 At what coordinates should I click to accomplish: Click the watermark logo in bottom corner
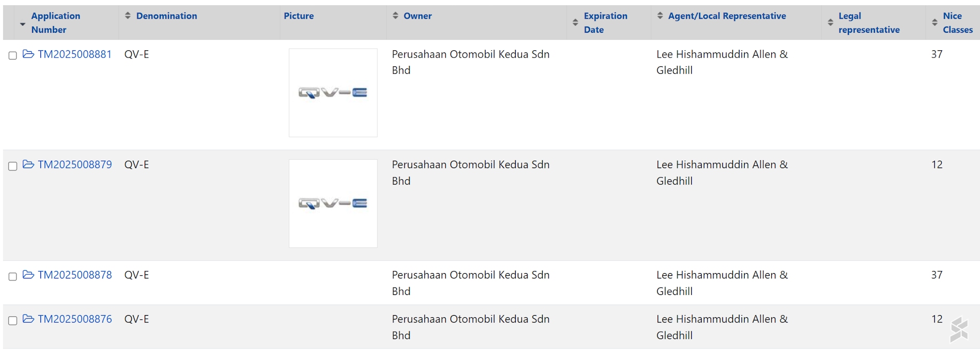pos(959,330)
